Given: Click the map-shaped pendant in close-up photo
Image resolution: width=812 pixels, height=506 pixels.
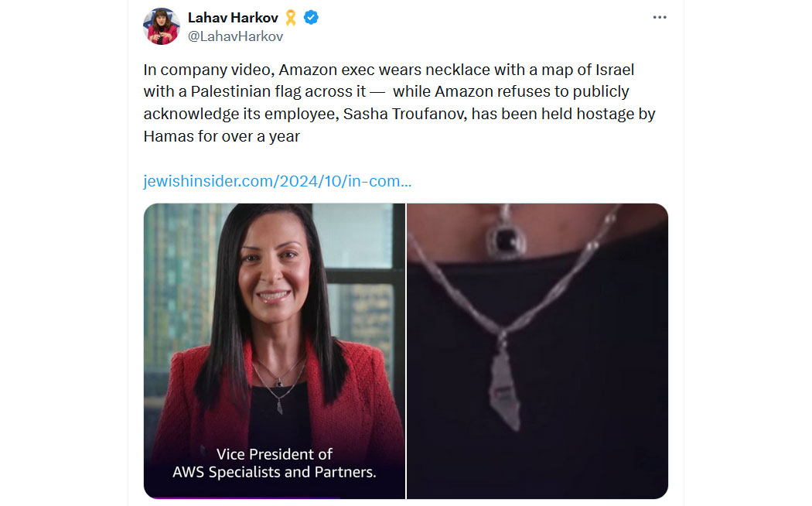Looking at the screenshot, I should 504,388.
